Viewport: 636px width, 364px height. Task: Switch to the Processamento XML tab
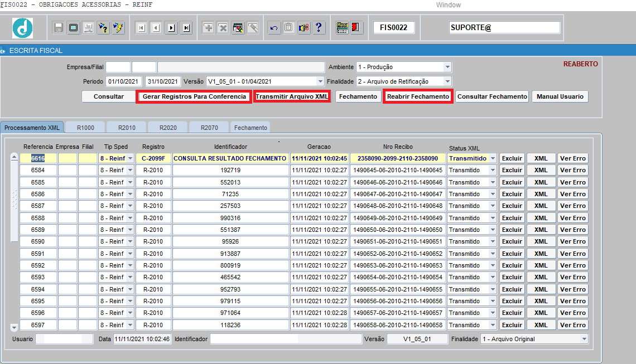pyautogui.click(x=32, y=127)
